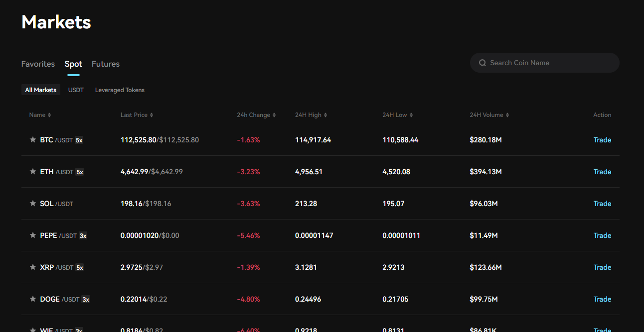Image resolution: width=644 pixels, height=332 pixels.
Task: Select All Markets filter
Action: click(41, 90)
